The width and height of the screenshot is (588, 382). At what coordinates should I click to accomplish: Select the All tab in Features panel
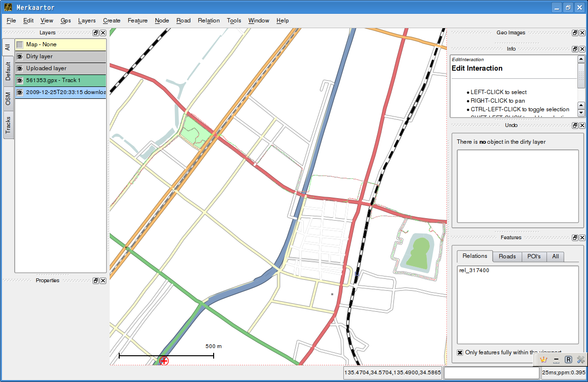[555, 256]
